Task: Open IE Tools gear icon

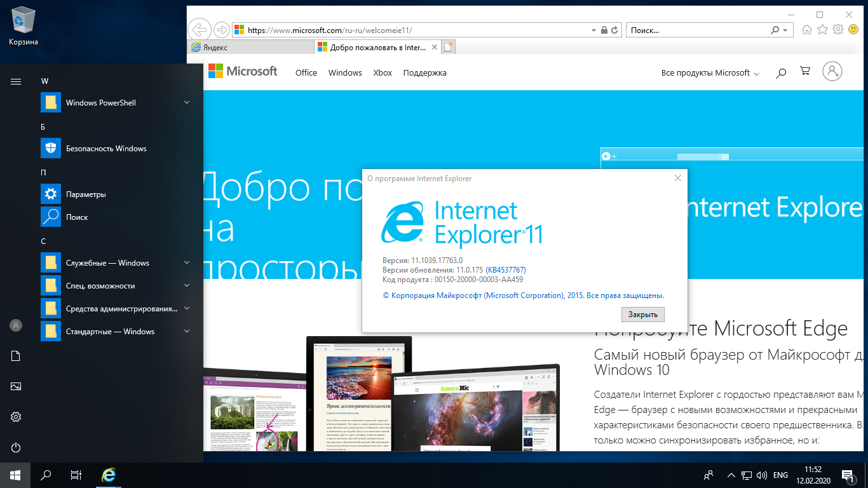Action: click(837, 30)
